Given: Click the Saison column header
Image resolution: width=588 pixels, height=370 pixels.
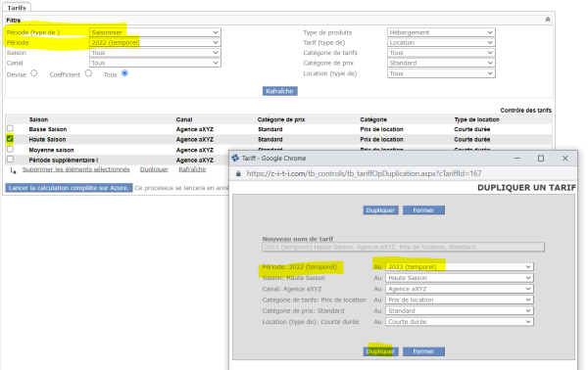Looking at the screenshot, I should [x=38, y=119].
